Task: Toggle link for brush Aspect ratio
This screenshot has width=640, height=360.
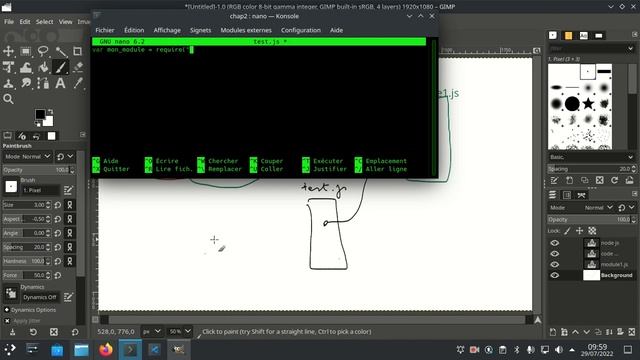Action: (70, 219)
